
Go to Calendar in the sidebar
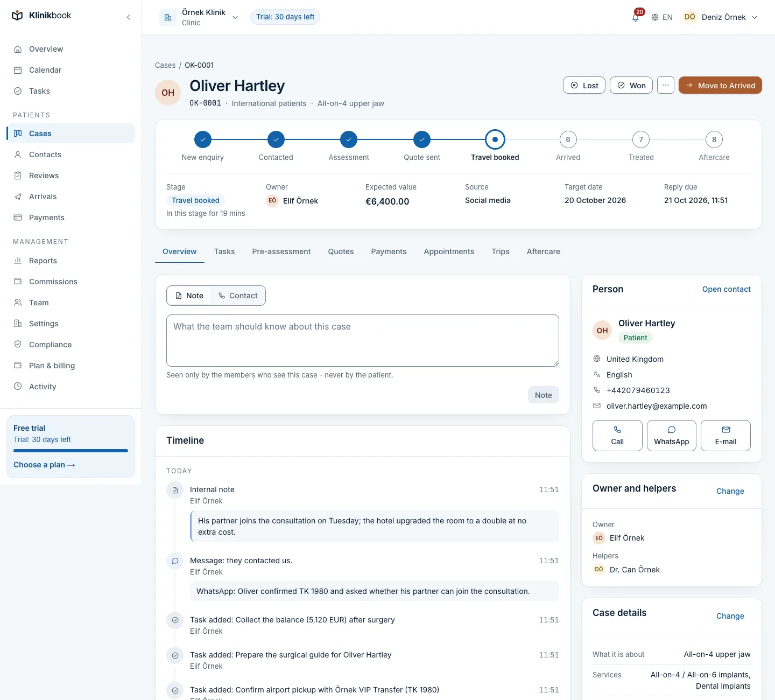tap(71, 70)
